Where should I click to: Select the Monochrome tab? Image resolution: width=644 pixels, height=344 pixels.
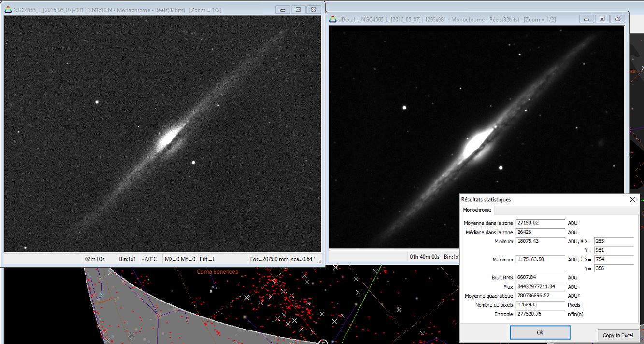tap(477, 210)
